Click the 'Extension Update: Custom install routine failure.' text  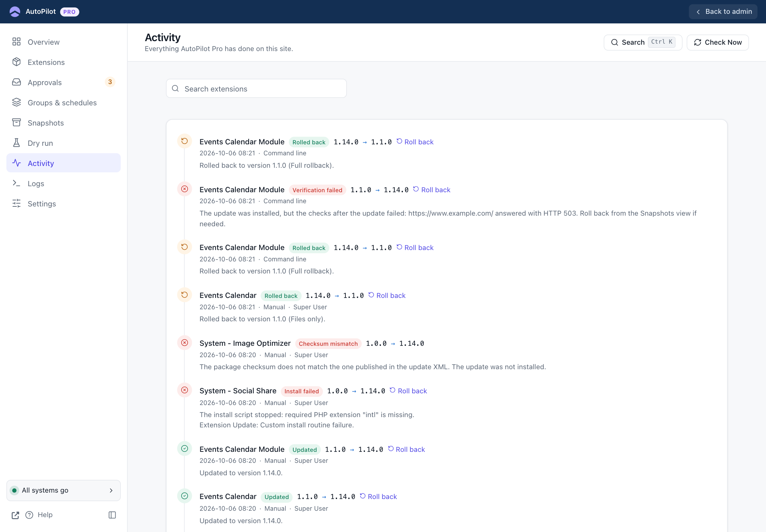tap(277, 425)
